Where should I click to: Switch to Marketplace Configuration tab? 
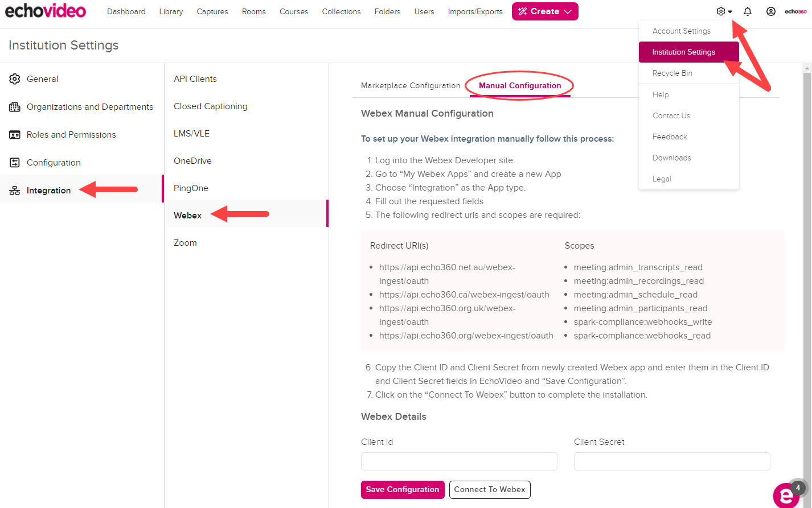(410, 85)
